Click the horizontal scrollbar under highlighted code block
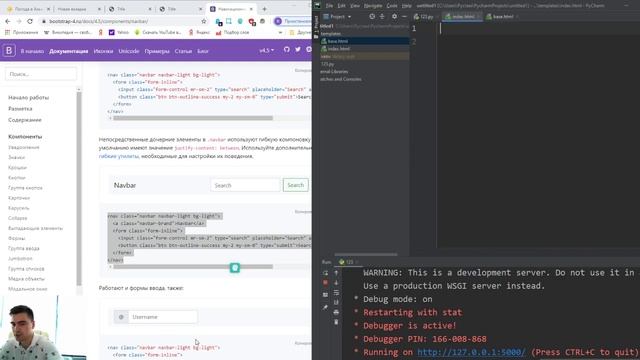Screen dimensions: 640x360 193,267
